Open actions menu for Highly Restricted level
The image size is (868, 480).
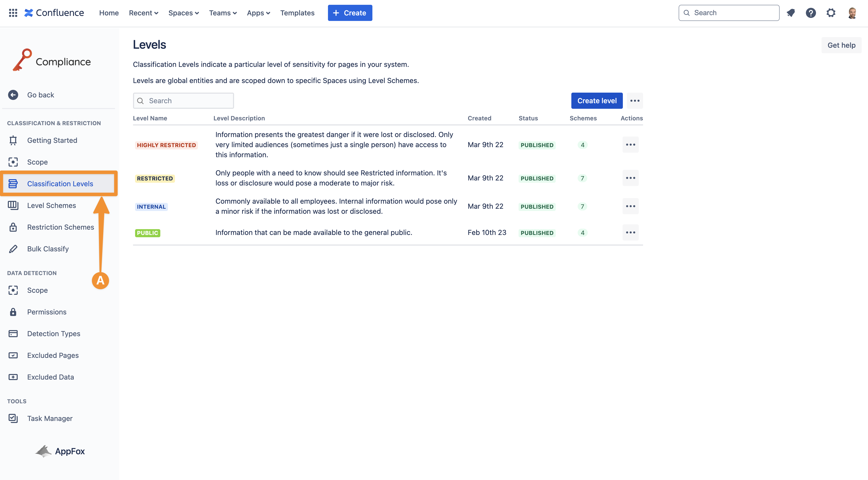tap(630, 145)
